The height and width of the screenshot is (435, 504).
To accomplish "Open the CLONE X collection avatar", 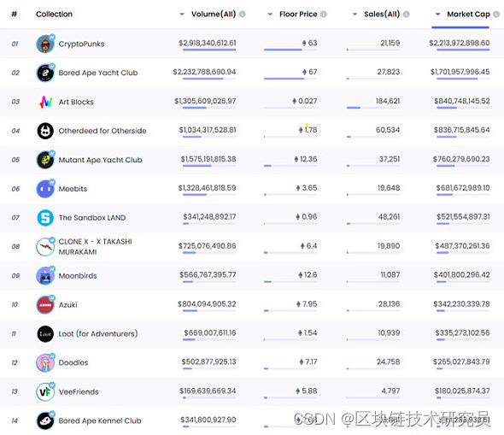I will click(x=45, y=247).
